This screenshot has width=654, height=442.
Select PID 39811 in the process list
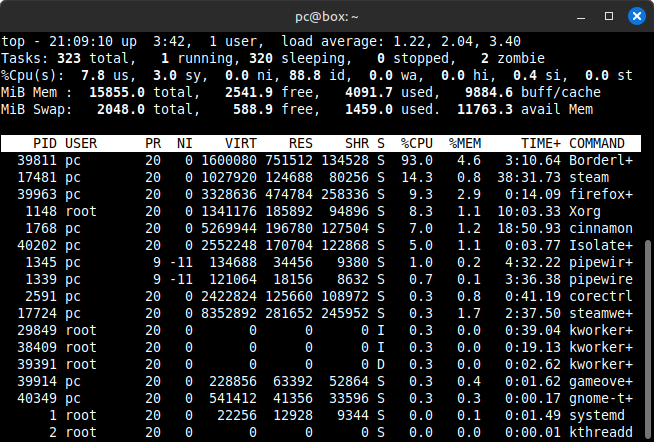pyautogui.click(x=37, y=161)
